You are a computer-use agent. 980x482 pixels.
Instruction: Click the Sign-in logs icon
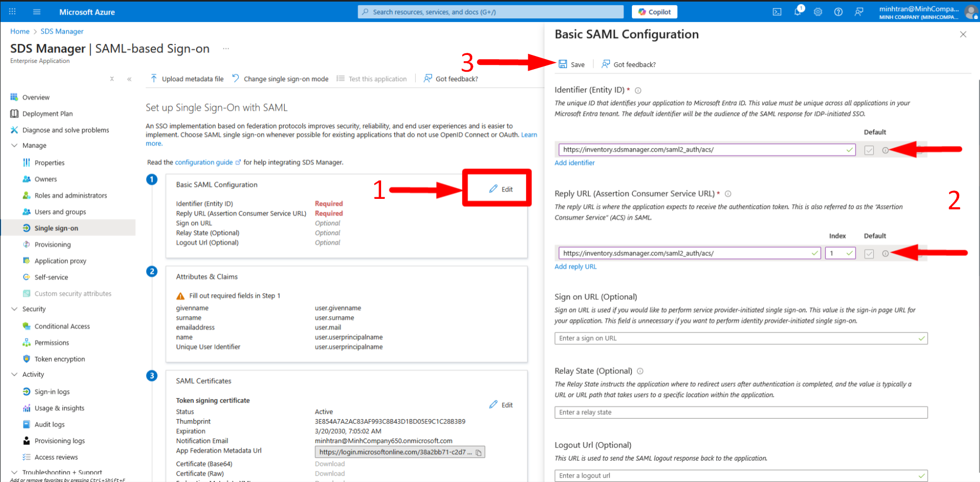tap(27, 391)
